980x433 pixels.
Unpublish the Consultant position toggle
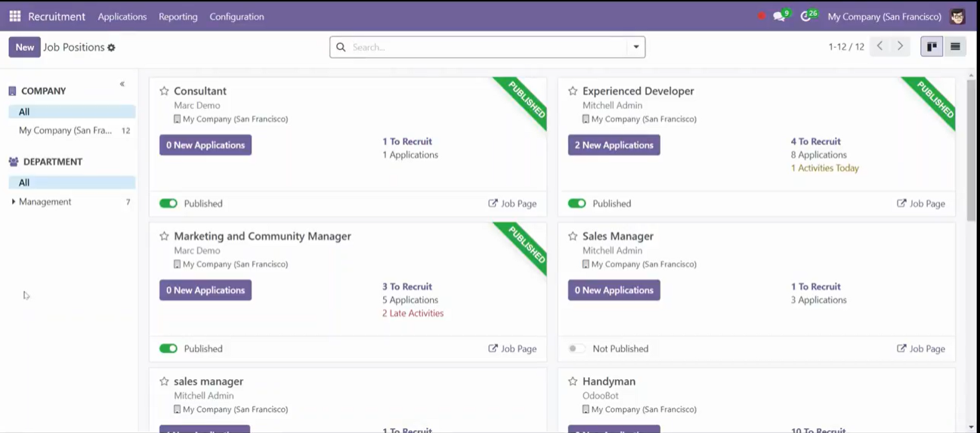point(168,203)
